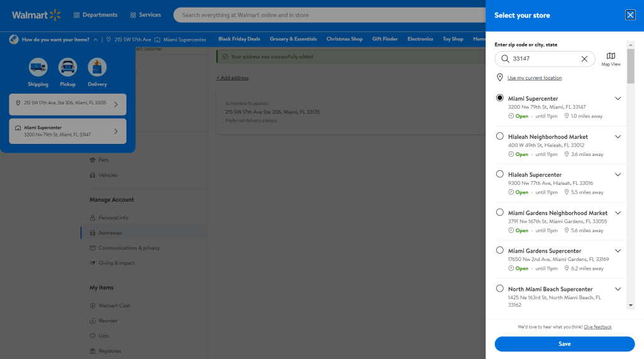Image resolution: width=644 pixels, height=359 pixels.
Task: Select Hialeah Neighborhood Market radio button
Action: click(x=500, y=136)
